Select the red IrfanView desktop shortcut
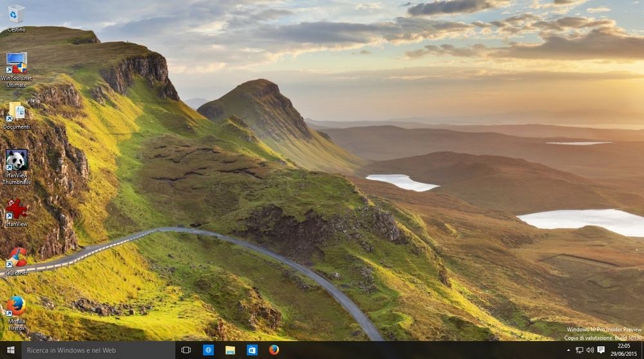 point(16,210)
